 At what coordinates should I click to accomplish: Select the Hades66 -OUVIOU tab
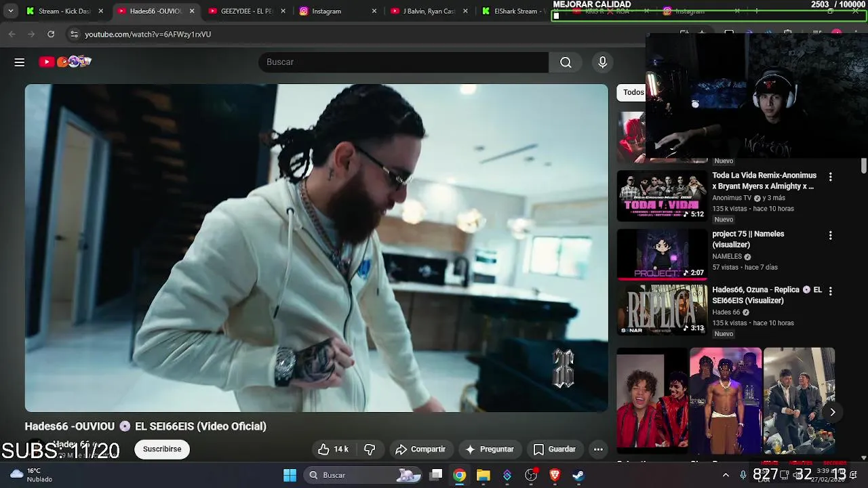(x=155, y=12)
